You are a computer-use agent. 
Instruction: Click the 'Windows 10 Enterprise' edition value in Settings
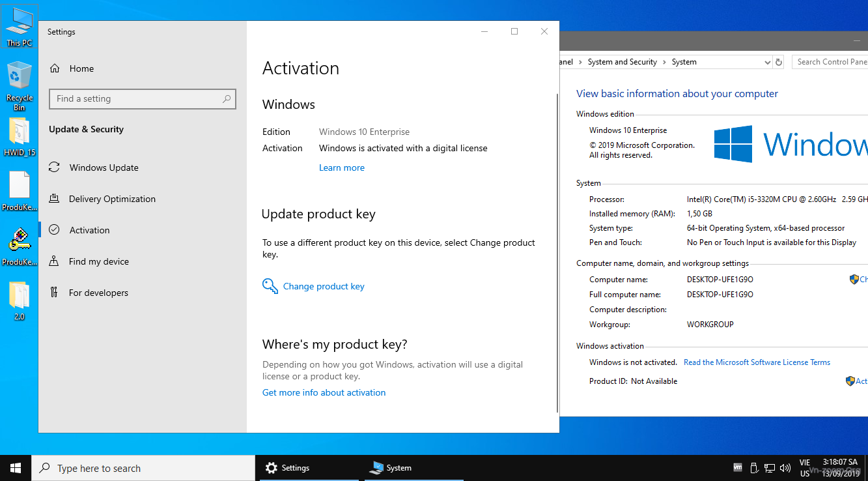click(x=364, y=132)
